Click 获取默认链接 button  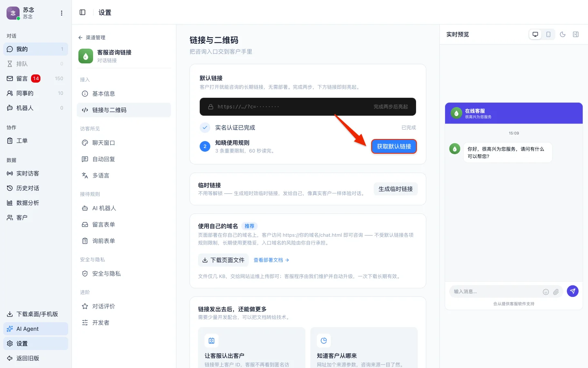click(x=394, y=146)
